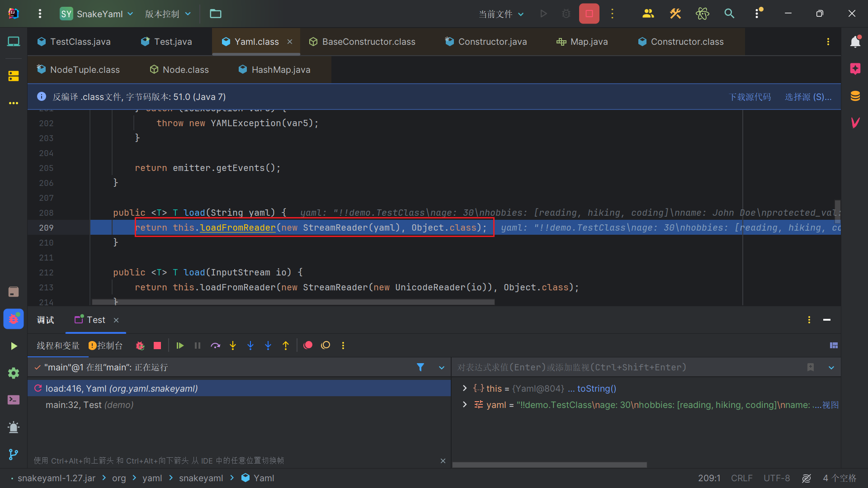Viewport: 868px width, 488px height.
Task: Open Node.class tab
Action: pyautogui.click(x=179, y=70)
